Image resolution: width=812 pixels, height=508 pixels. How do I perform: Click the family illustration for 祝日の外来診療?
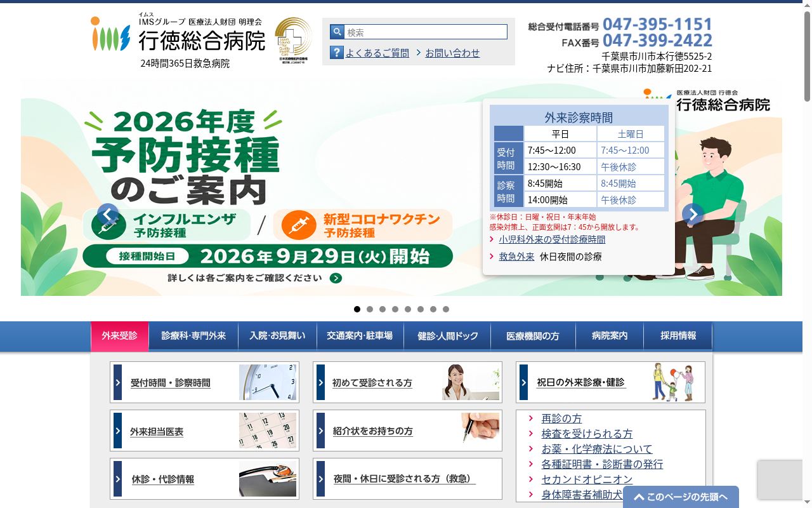[673, 382]
